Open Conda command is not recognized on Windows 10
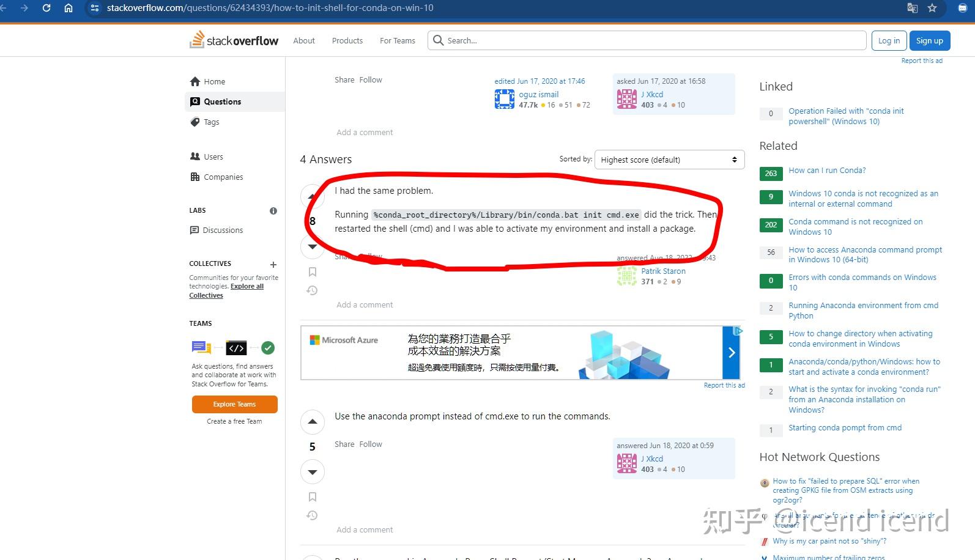This screenshot has height=560, width=975. click(855, 227)
